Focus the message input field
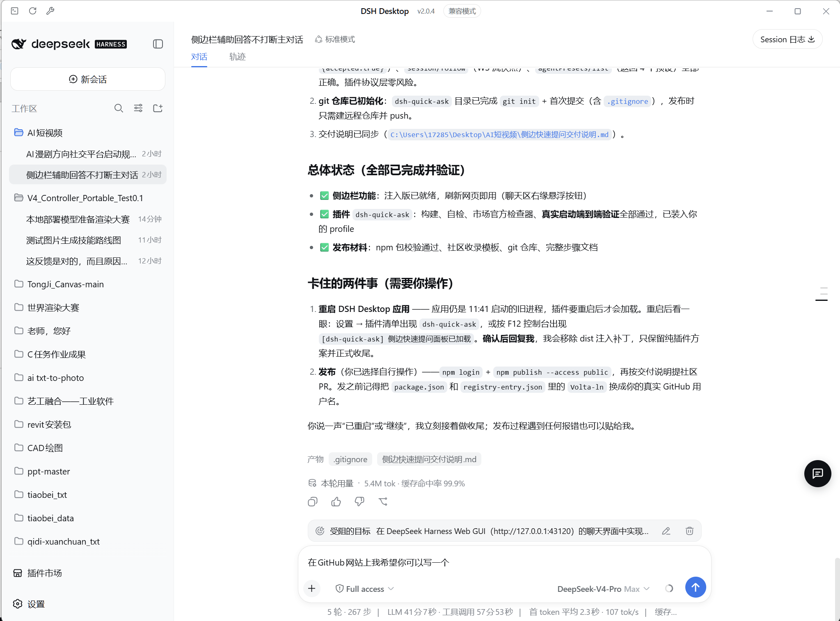 (504, 562)
